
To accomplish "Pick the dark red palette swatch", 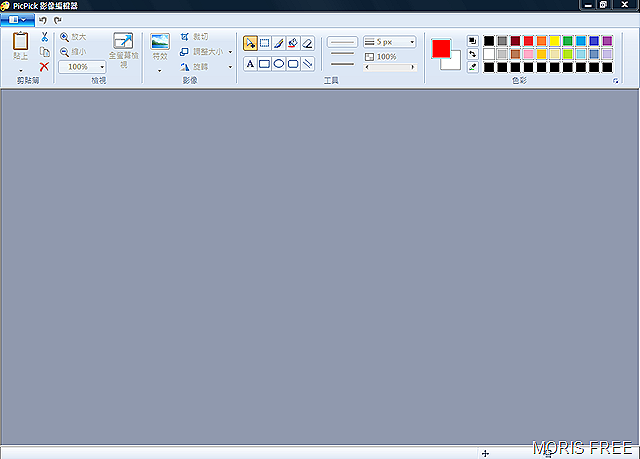I will pyautogui.click(x=515, y=41).
